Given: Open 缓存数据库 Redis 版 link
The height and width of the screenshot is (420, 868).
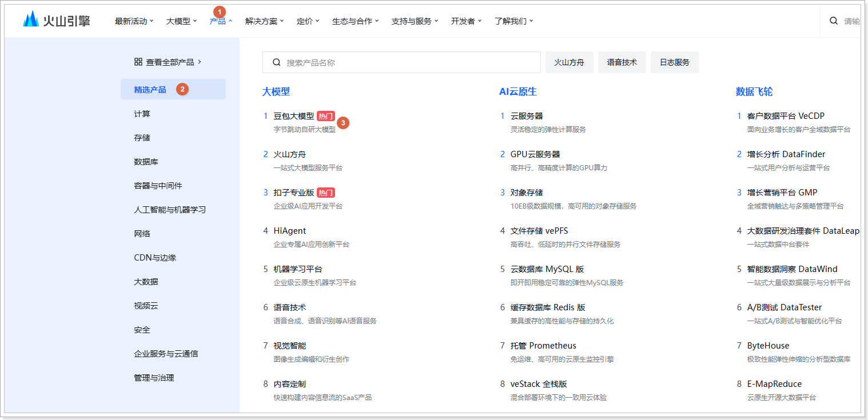Looking at the screenshot, I should coord(548,307).
